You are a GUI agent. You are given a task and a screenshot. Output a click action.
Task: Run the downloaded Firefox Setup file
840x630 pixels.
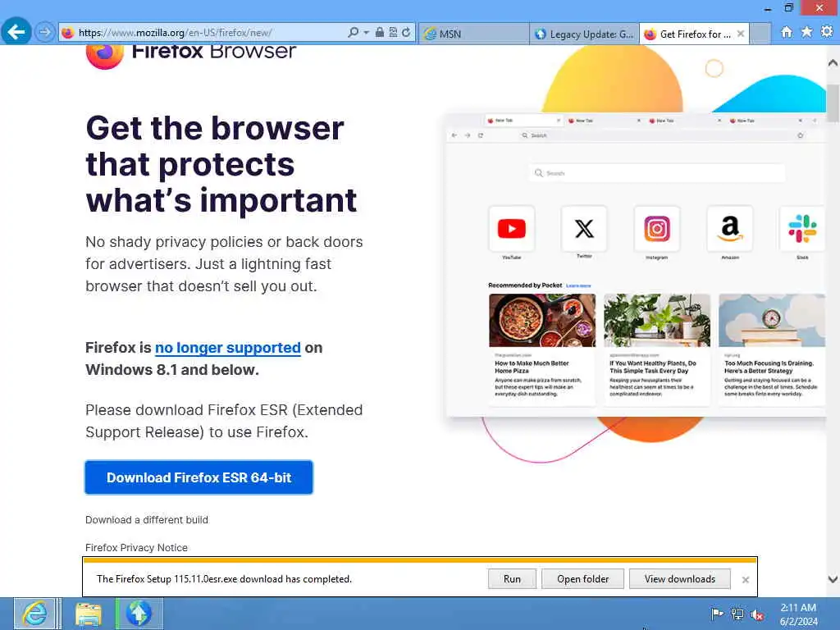512,579
